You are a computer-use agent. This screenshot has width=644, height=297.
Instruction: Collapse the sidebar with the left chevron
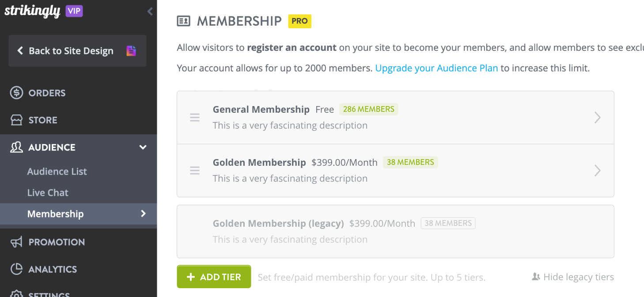click(x=150, y=11)
